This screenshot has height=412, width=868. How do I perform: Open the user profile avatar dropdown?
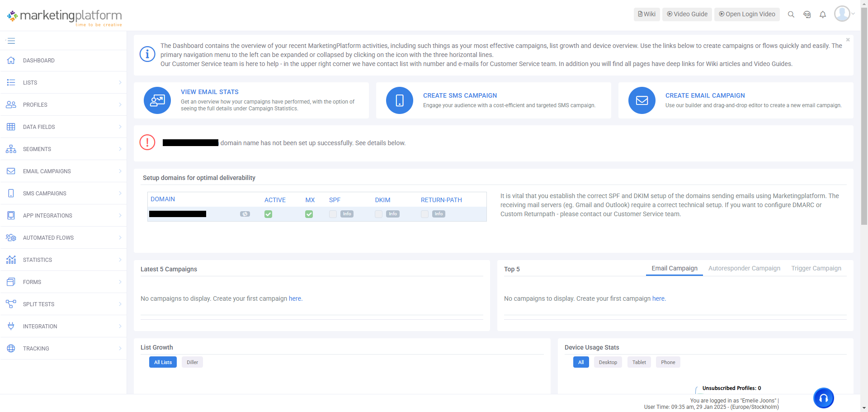coord(844,14)
